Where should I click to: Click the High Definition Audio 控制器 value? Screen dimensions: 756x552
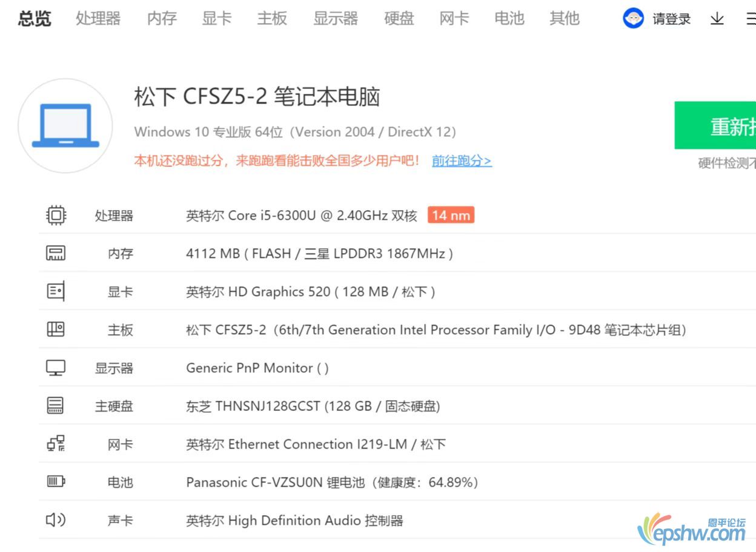pyautogui.click(x=294, y=521)
